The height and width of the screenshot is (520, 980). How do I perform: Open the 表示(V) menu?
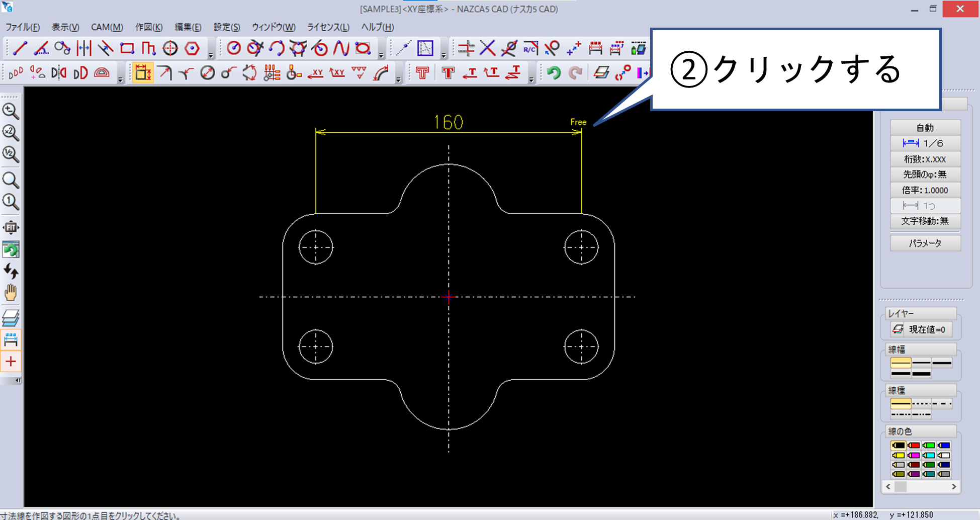65,27
